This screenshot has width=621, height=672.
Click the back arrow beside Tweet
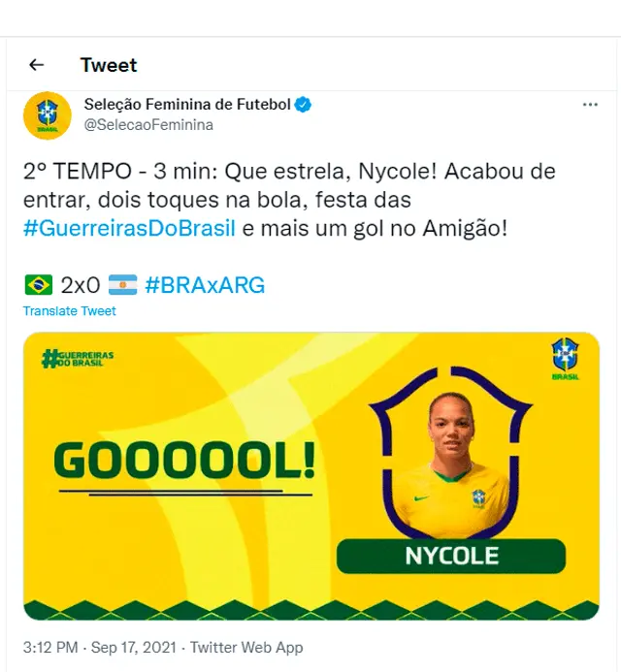point(37,65)
